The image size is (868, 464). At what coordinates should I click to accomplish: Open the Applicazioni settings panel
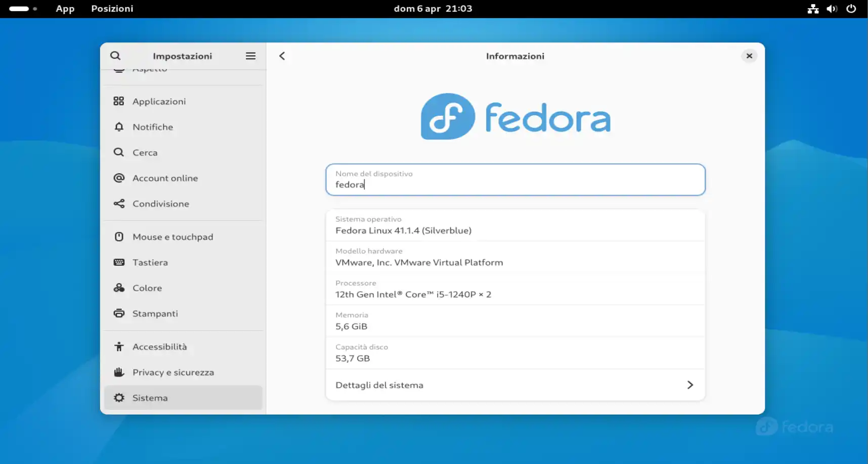(183, 101)
